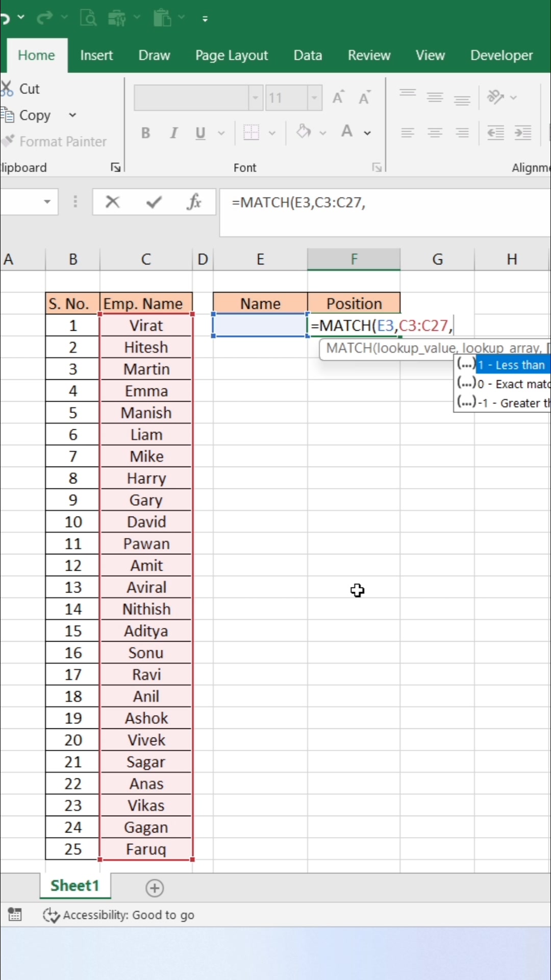The height and width of the screenshot is (980, 551).
Task: Open Font settings dialog launcher
Action: point(377,167)
